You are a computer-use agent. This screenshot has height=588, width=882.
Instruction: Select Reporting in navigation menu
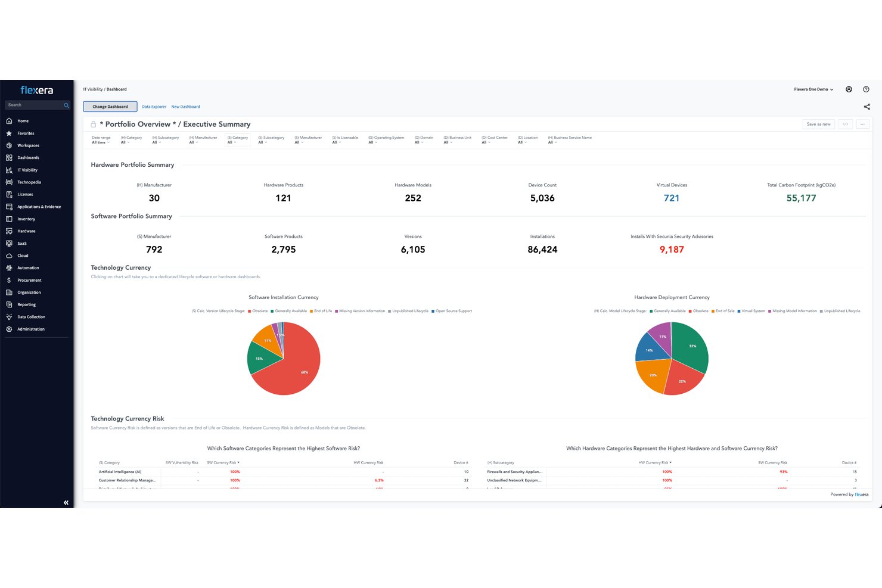[x=26, y=304]
